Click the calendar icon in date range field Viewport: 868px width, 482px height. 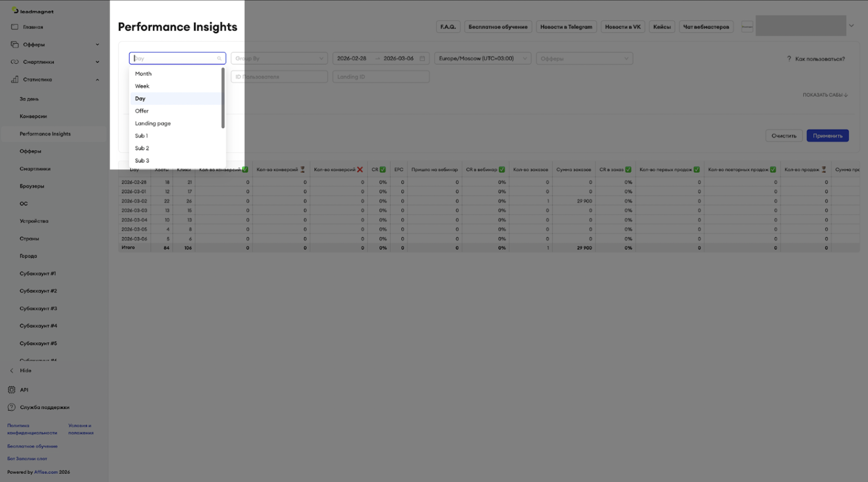coord(422,59)
